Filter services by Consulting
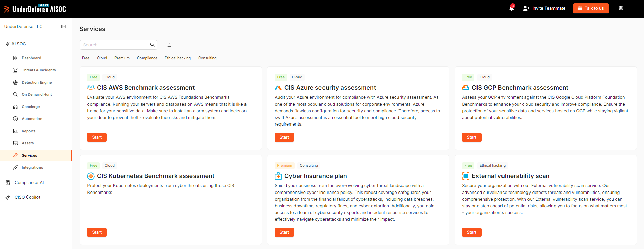 point(207,58)
